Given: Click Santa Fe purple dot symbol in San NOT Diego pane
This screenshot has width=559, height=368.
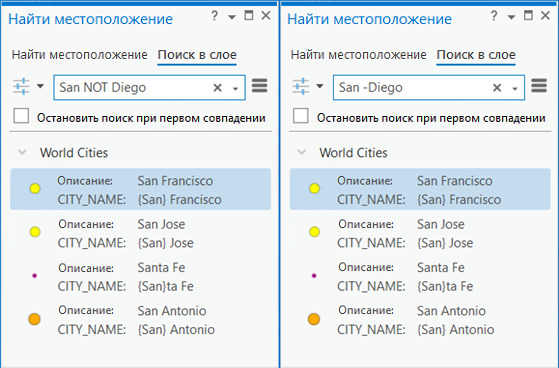Looking at the screenshot, I should [35, 275].
